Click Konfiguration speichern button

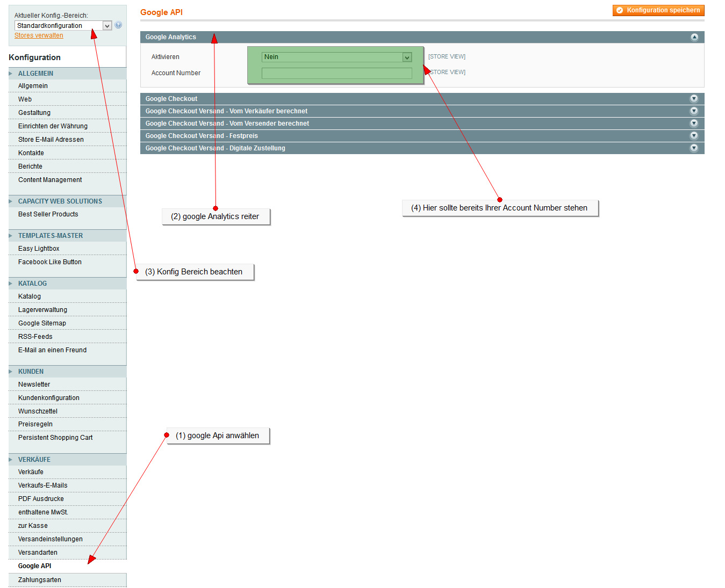[x=658, y=10]
